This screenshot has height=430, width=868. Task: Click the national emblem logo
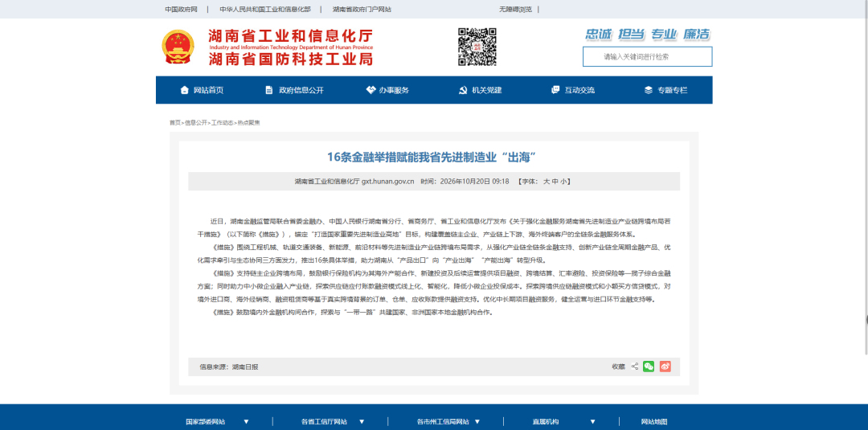coord(178,47)
